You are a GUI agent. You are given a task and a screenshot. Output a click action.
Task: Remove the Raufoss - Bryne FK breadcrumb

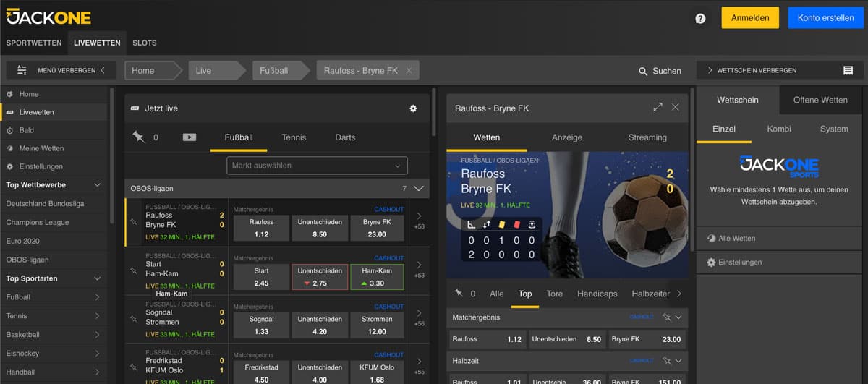coord(409,70)
